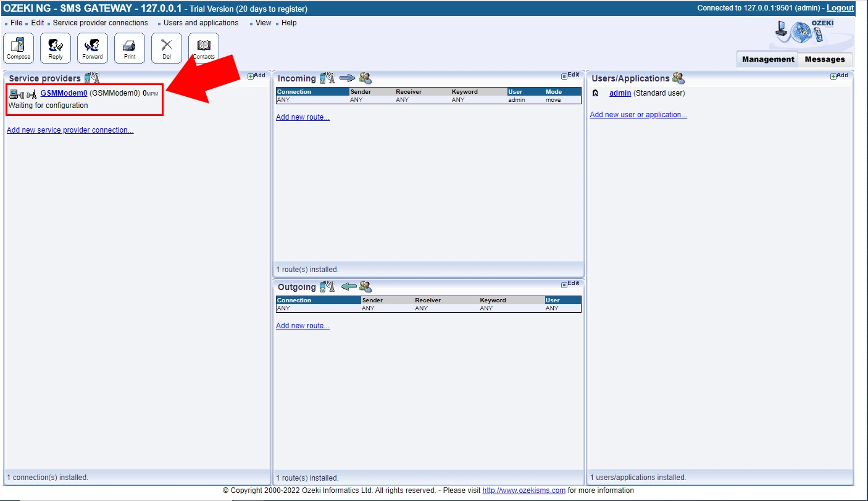Click the '1 connection(s) installed.' status text

click(48, 478)
